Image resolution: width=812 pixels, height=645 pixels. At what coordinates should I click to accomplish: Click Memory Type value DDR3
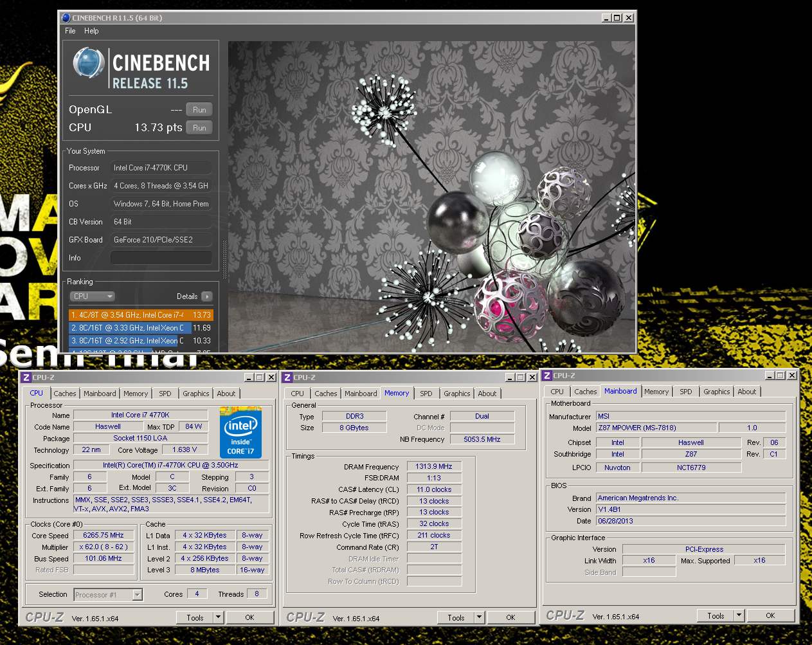tap(354, 417)
